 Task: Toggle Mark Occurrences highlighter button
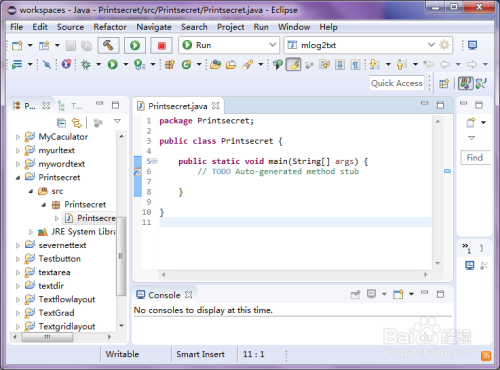point(293,64)
